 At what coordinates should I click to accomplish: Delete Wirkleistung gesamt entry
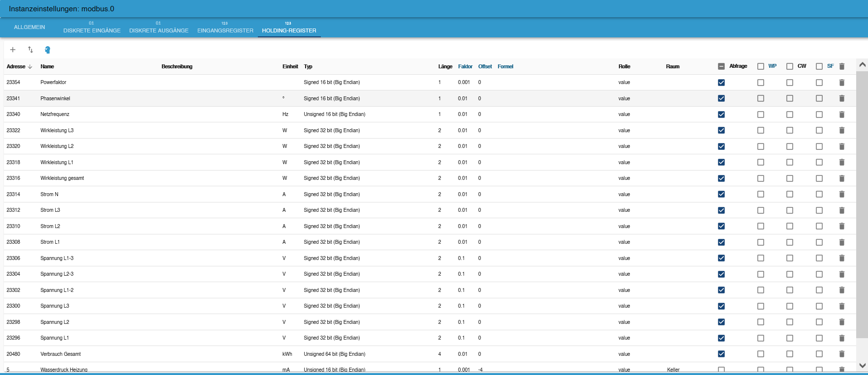(841, 178)
